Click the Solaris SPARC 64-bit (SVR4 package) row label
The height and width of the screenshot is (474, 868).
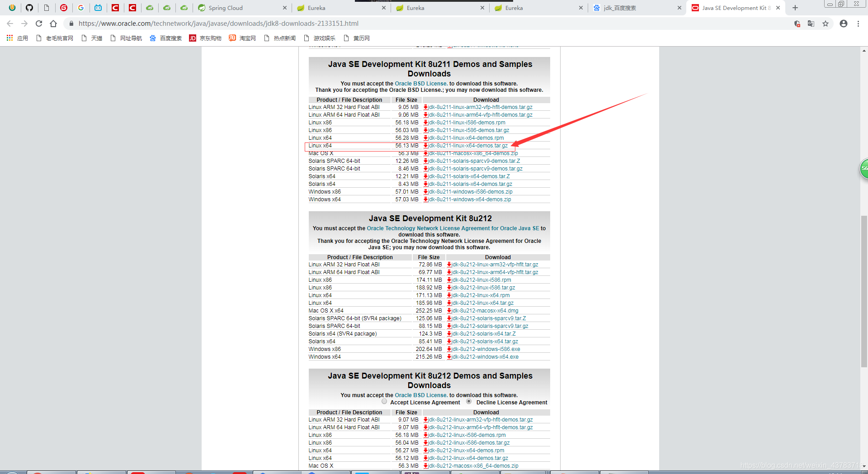click(355, 318)
